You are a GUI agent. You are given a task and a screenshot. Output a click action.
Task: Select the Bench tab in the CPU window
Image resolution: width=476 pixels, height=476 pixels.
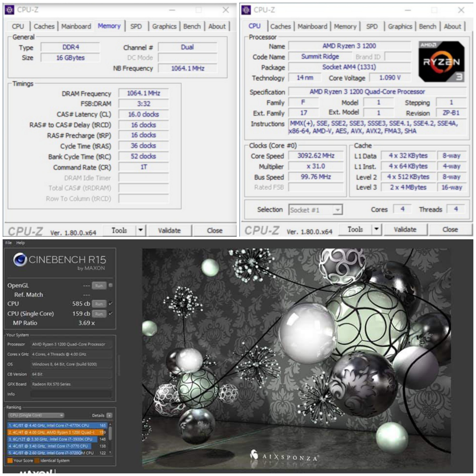pos(428,26)
